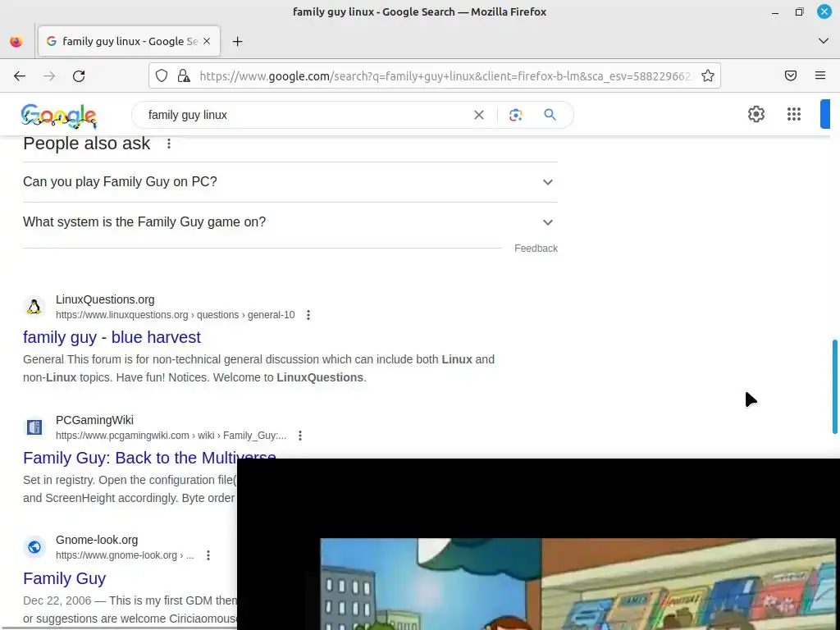Viewport: 840px width, 630px height.
Task: Send Feedback on People also ask
Action: click(x=536, y=249)
